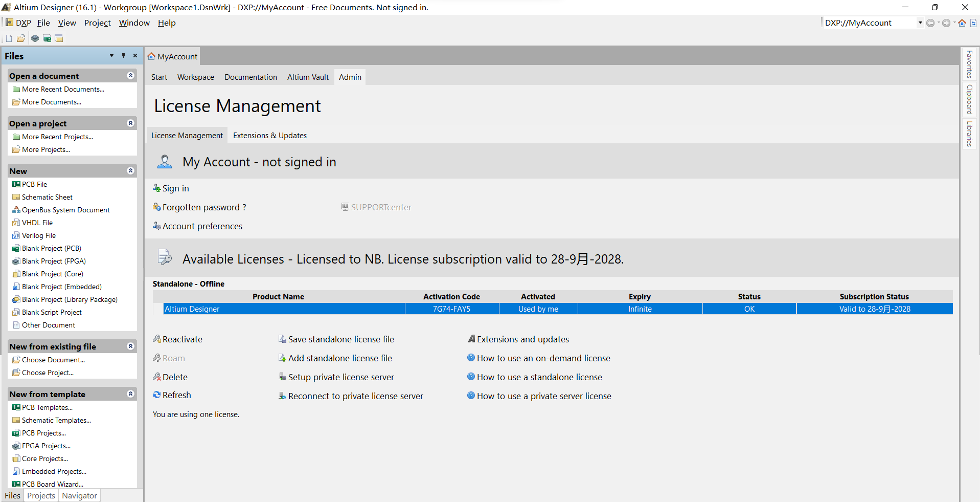
Task: Switch to the Projects panel tab
Action: [x=41, y=495]
